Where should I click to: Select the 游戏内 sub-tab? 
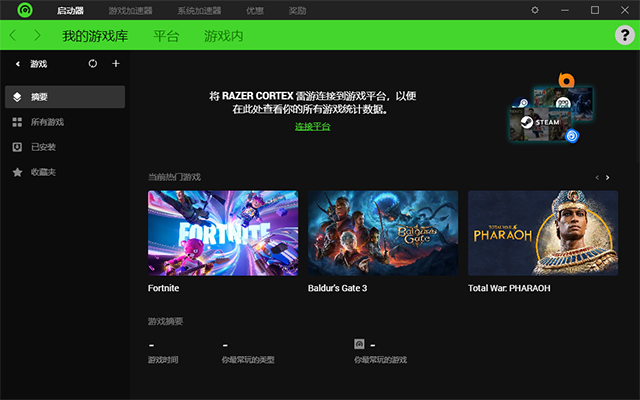(224, 36)
